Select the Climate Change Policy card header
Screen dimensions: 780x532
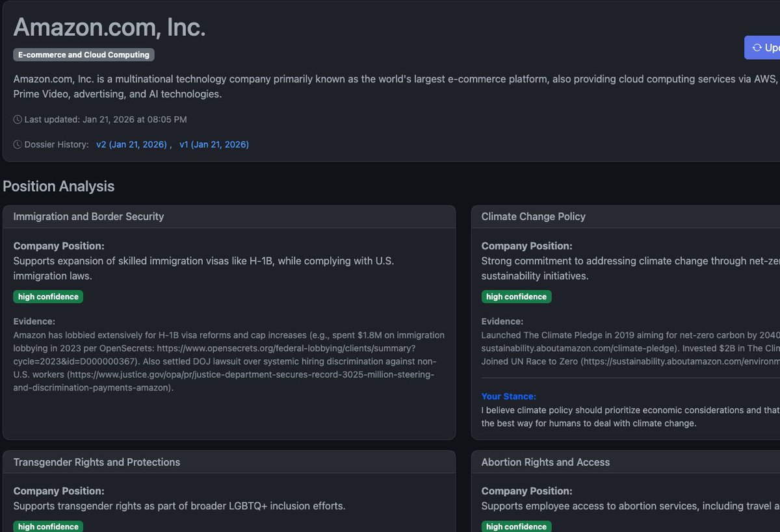tap(625, 216)
